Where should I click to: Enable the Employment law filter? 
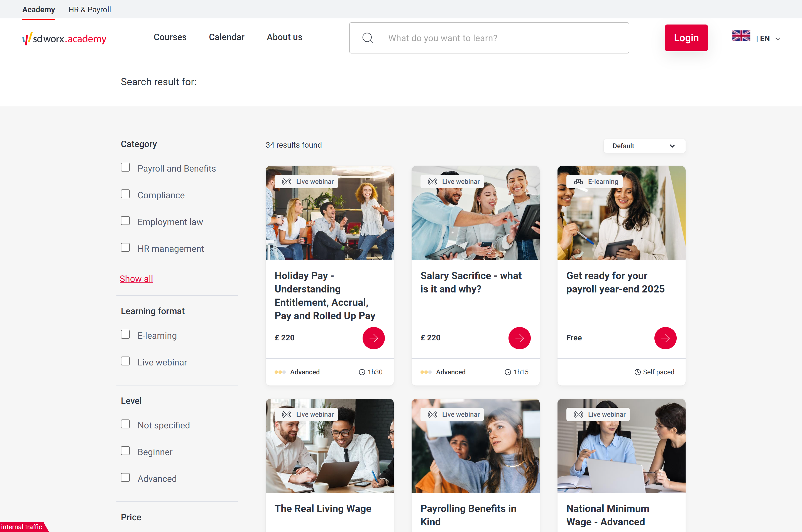coord(125,221)
